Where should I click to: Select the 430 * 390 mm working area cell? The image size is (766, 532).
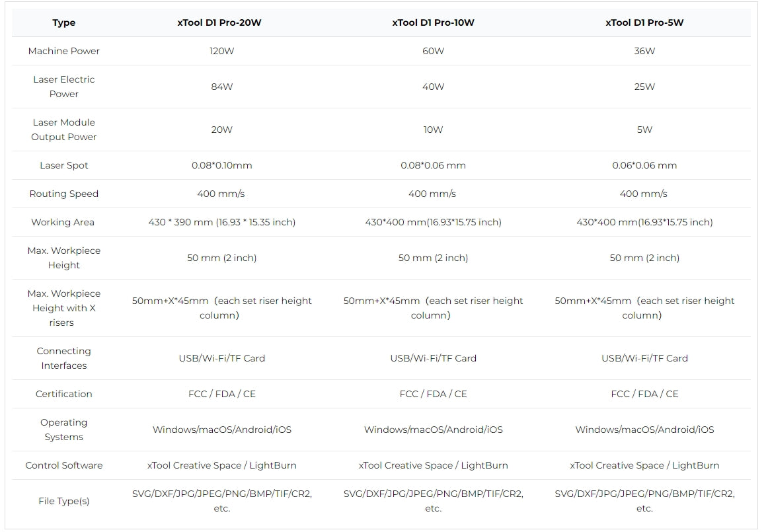(222, 222)
